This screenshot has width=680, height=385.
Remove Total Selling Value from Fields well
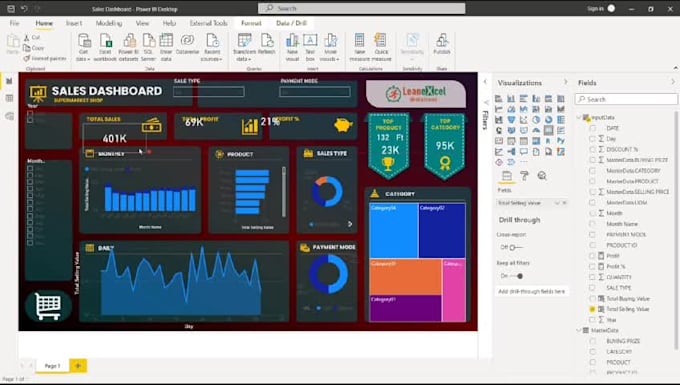pos(564,203)
